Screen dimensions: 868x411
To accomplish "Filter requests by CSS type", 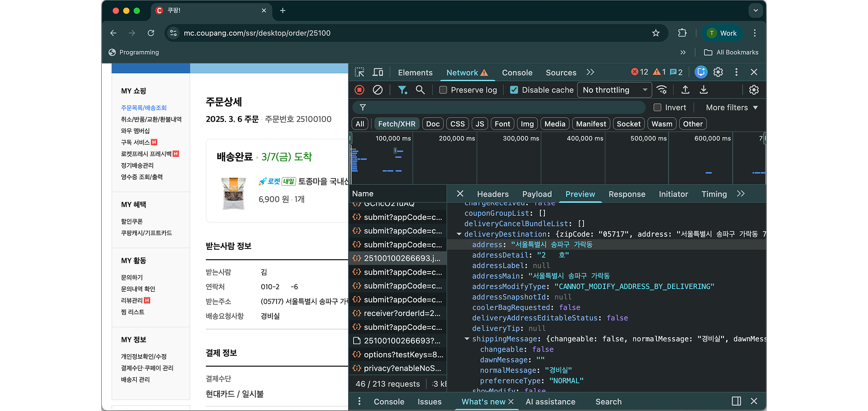I will [x=457, y=124].
